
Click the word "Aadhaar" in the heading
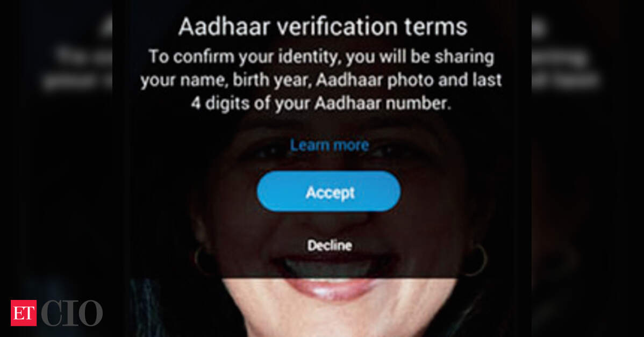point(224,27)
